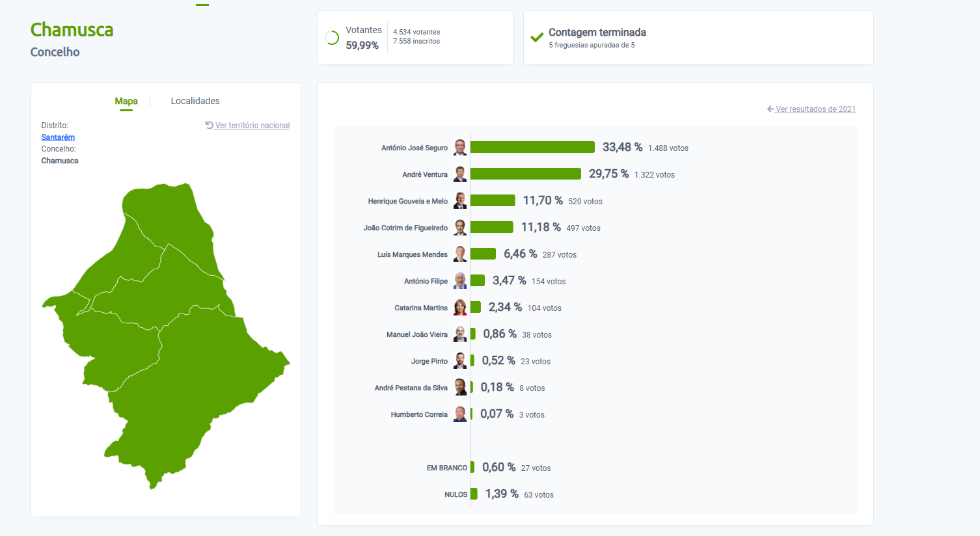Click the Manuel João Vieira candidate name

[x=416, y=334]
